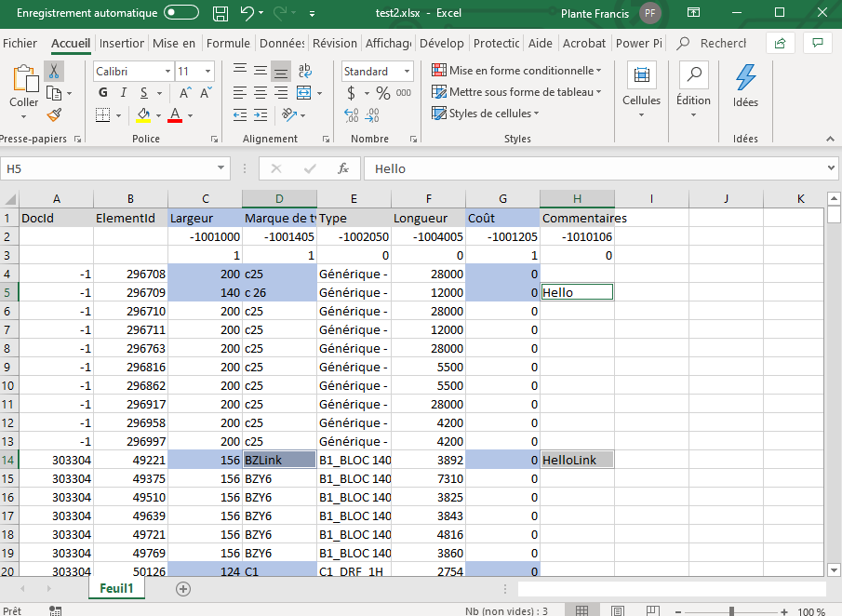Image resolution: width=842 pixels, height=616 pixels.
Task: Toggle the Enregistrement automatique switch
Action: (180, 13)
